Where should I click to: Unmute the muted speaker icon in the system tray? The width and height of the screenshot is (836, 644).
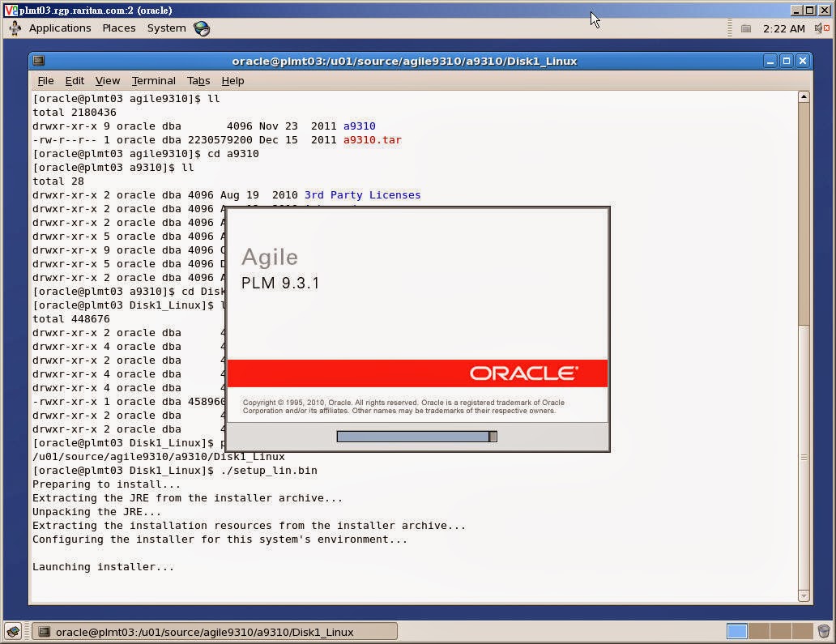pyautogui.click(x=818, y=28)
